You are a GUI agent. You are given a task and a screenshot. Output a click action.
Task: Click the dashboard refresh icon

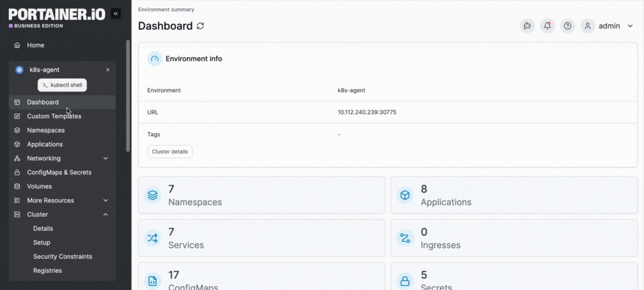click(x=200, y=26)
